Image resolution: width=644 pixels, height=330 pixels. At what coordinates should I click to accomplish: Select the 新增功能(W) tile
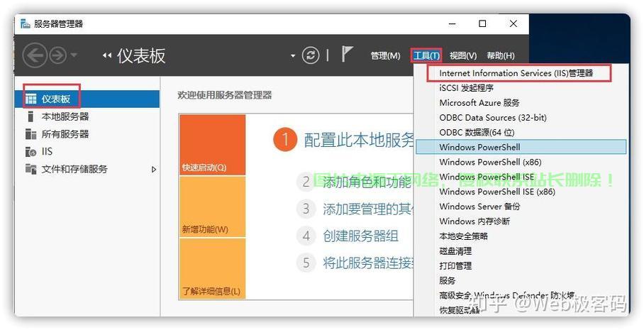[x=212, y=207]
